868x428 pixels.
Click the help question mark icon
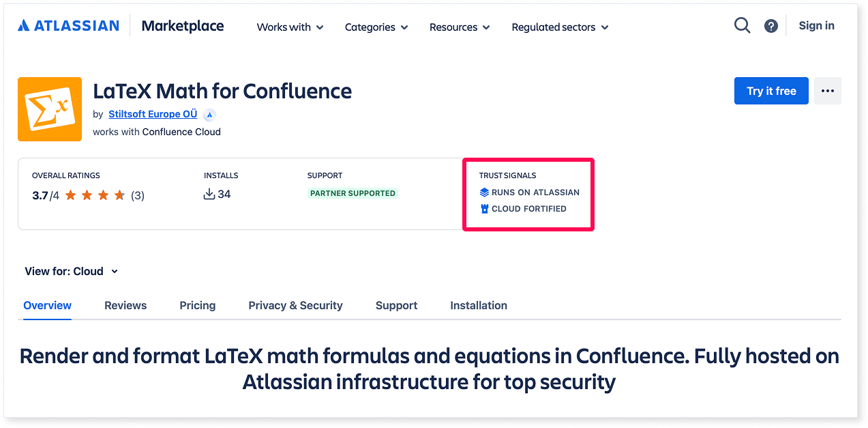[770, 26]
